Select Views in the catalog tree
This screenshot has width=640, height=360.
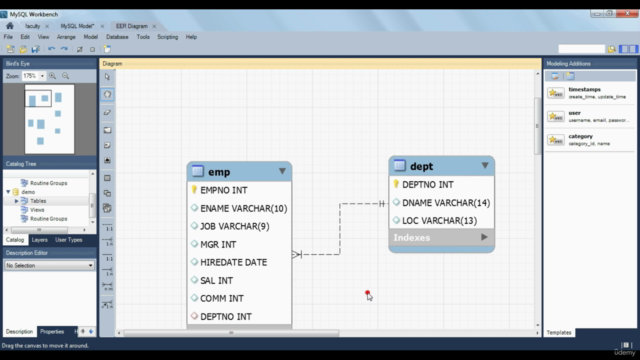tap(37, 210)
